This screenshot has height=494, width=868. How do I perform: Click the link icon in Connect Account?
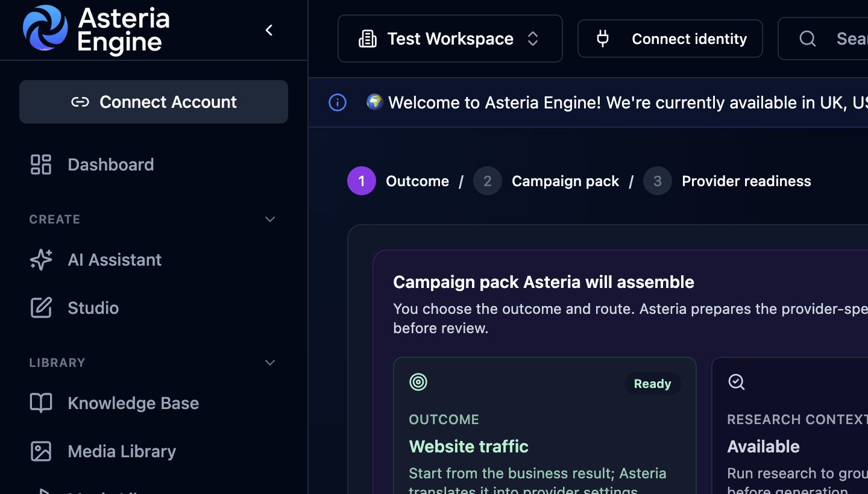point(80,102)
